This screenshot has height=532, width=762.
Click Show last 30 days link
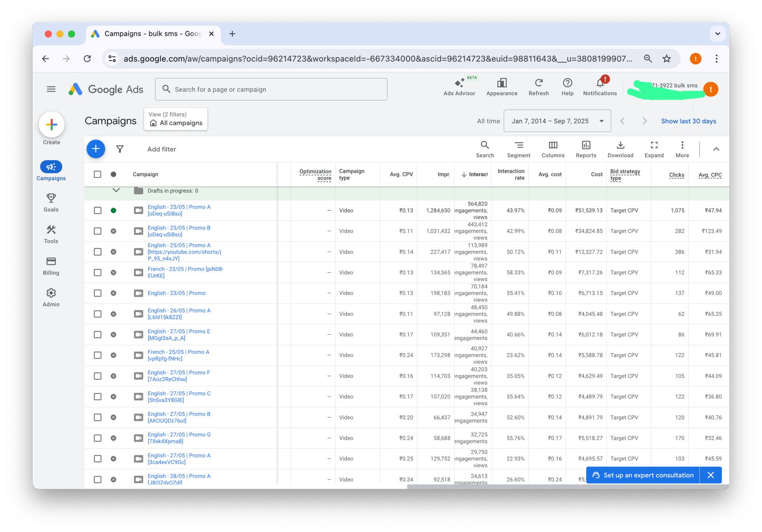688,121
